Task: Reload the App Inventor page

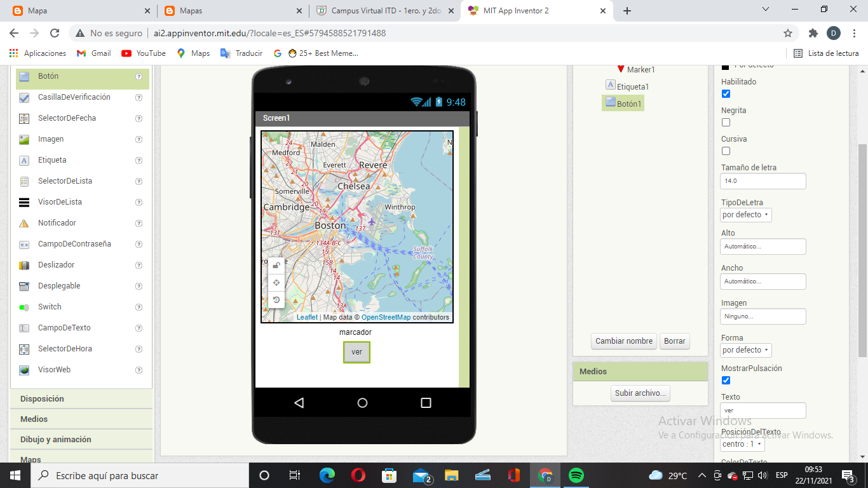Action: pos(55,33)
